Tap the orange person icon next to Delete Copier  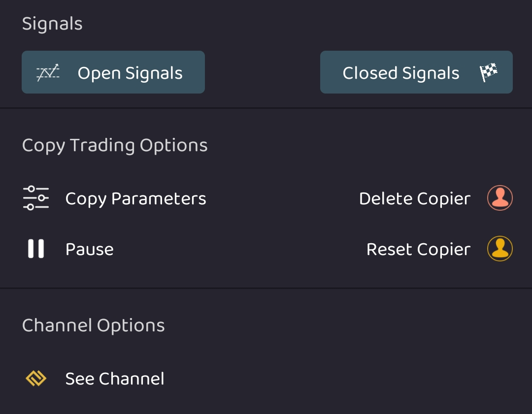(x=499, y=198)
